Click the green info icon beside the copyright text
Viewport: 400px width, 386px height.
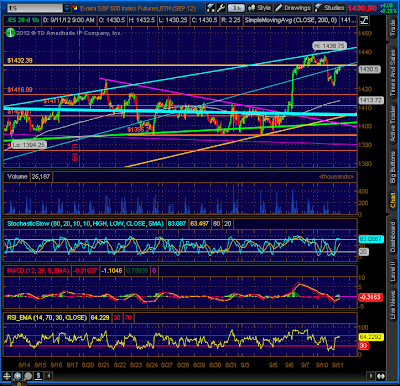10,33
